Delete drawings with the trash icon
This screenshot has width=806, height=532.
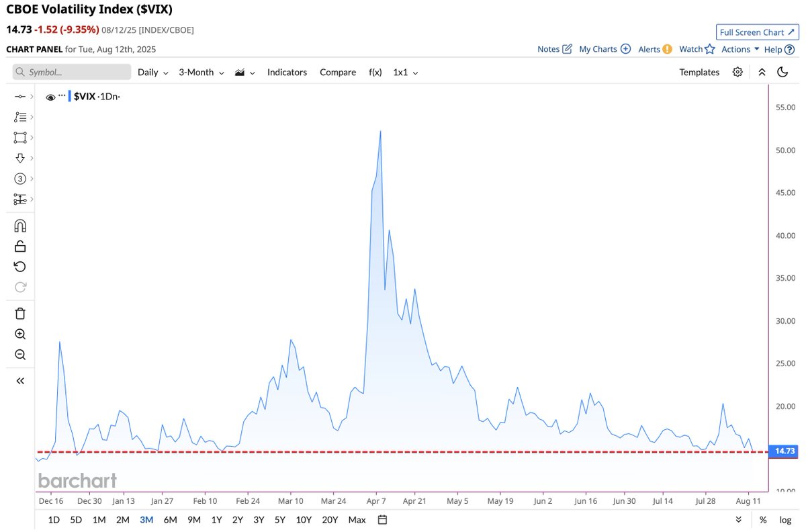20,313
